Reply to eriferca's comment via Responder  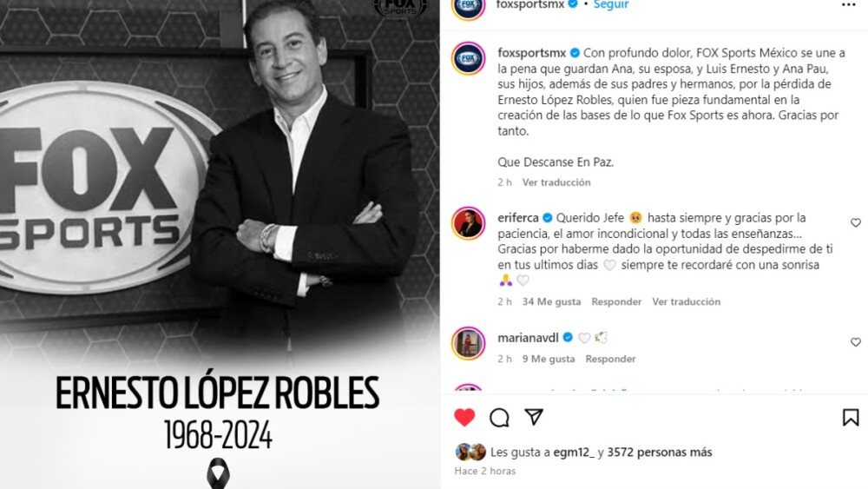[616, 301]
